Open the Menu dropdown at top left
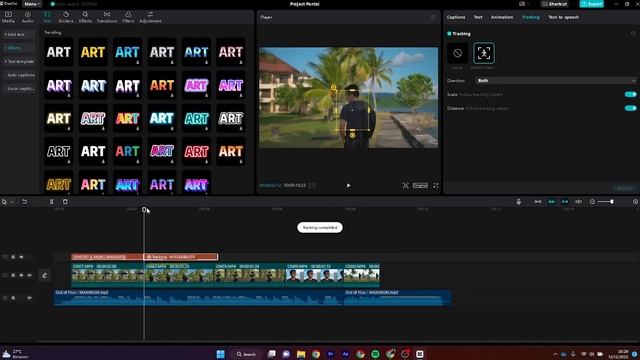Viewport: 640px width, 360px height. (31, 4)
